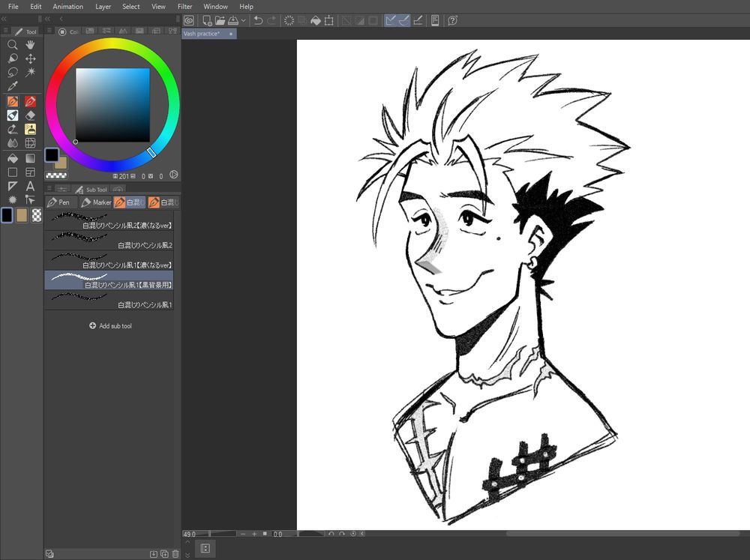The width and height of the screenshot is (750, 560).
Task: Select the orange Pen tool in the tool palette
Action: coord(13,101)
